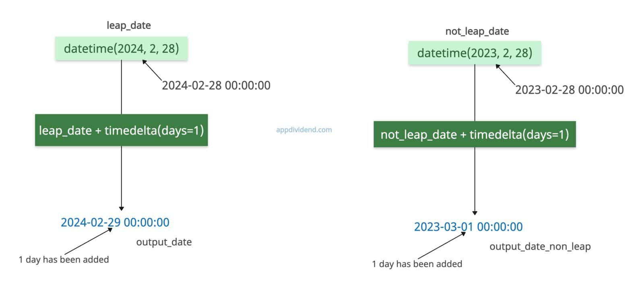
Task: Click the blue 2024-02-29 00:00:00 result
Action: [115, 222]
